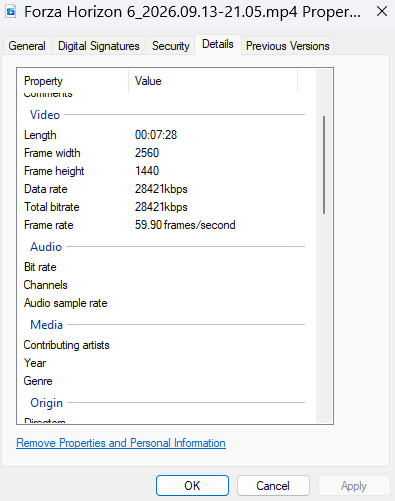Click the 1440 frame height value
395x501 pixels.
147,171
